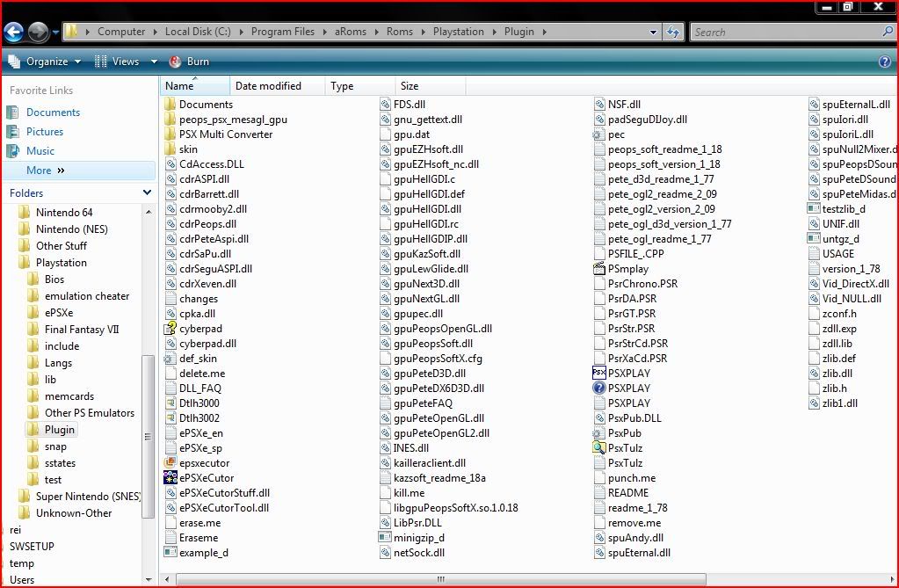Image resolution: width=899 pixels, height=588 pixels.
Task: Open address bar history dropdown
Action: tap(653, 32)
